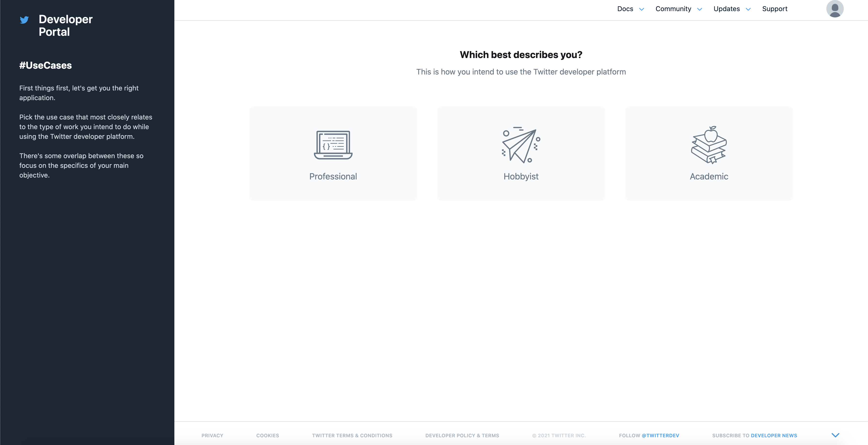868x445 pixels.
Task: Open the user profile avatar
Action: (x=835, y=9)
